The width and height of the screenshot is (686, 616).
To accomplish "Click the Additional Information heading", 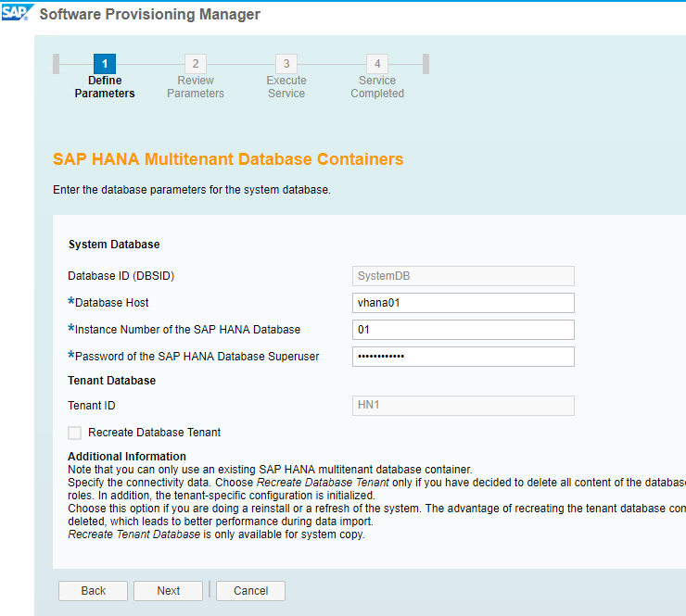I will point(127,457).
